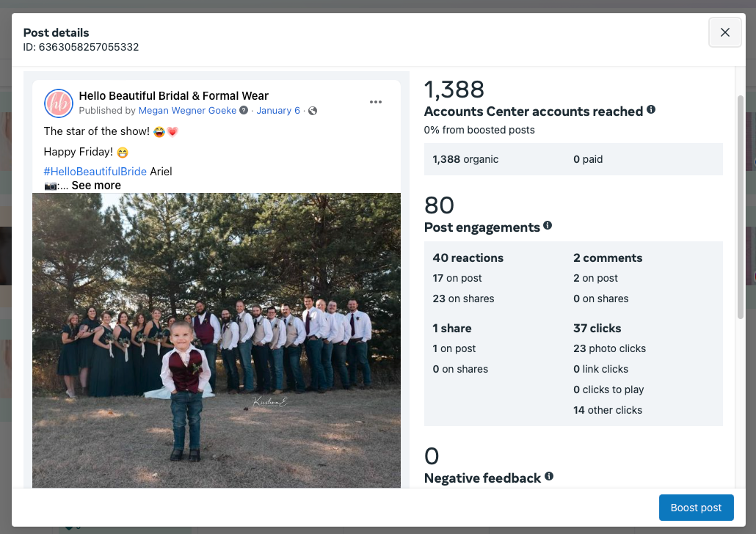This screenshot has height=534, width=756.
Task: Click the dialog's vertical scrollbar thumb
Action: (x=741, y=208)
